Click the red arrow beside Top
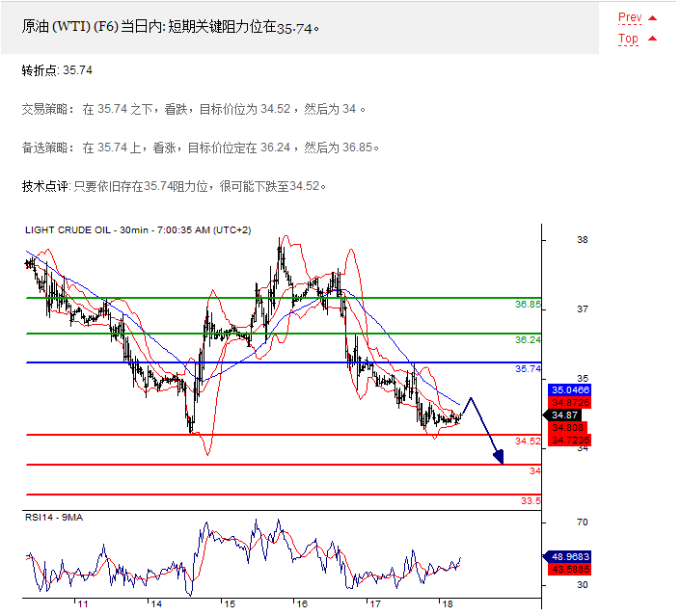 pos(652,39)
